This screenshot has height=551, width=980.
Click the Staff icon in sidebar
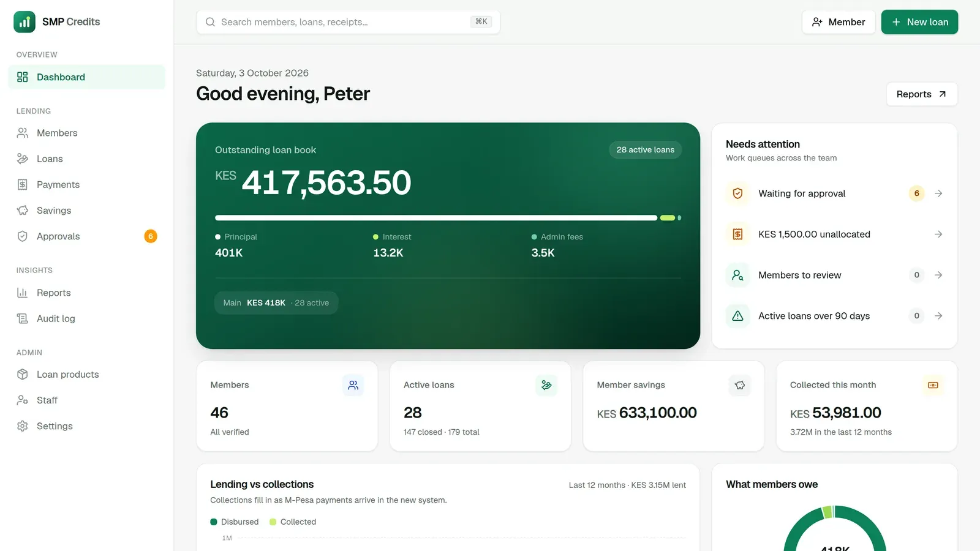click(23, 400)
